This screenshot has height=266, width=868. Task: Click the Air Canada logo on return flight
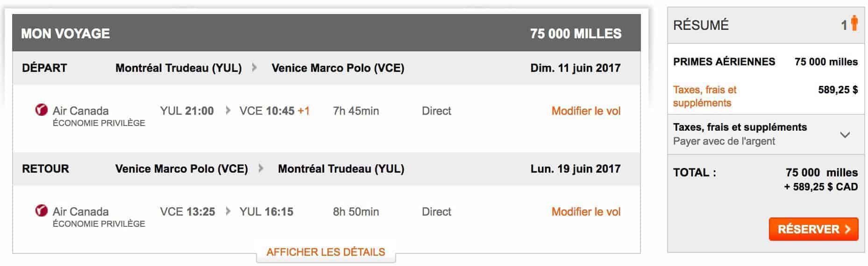pyautogui.click(x=42, y=211)
